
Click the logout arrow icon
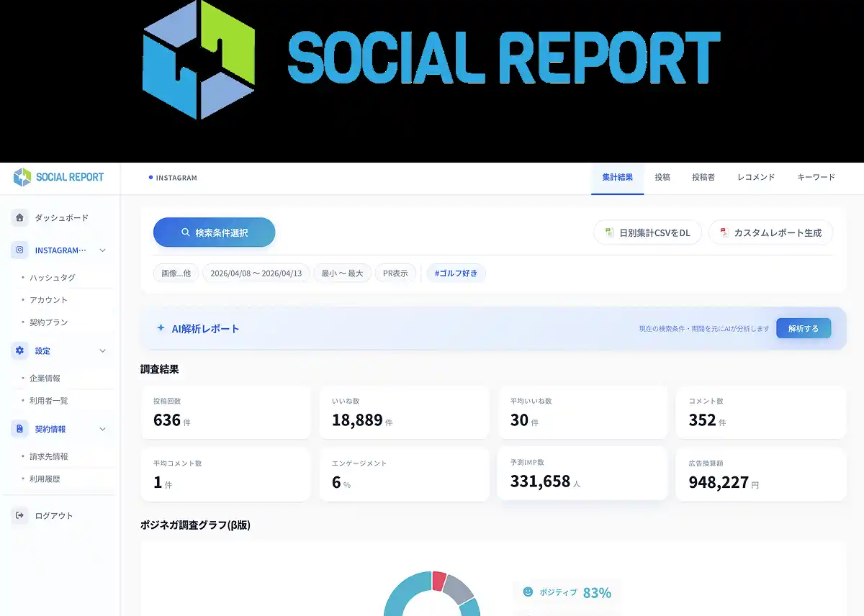(19, 515)
